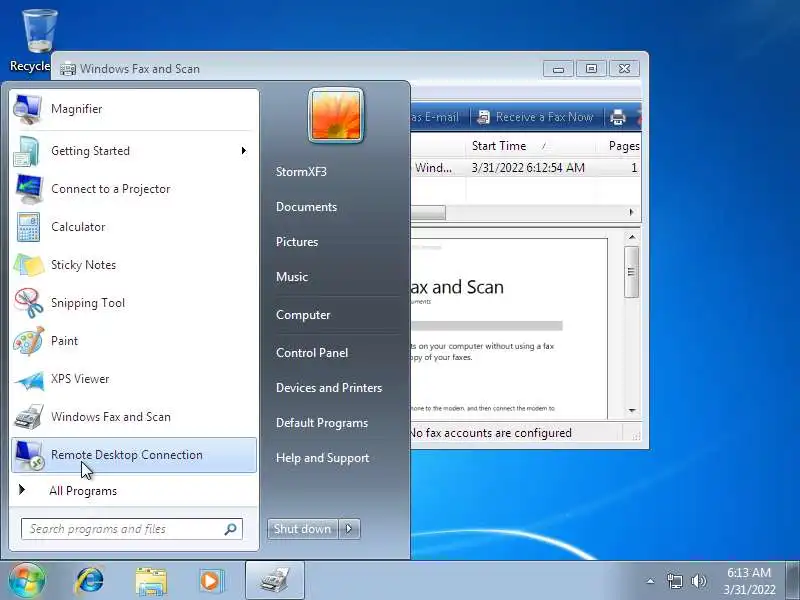The height and width of the screenshot is (600, 800).
Task: Select the fax row dated 3/31/2022
Action: click(x=526, y=168)
